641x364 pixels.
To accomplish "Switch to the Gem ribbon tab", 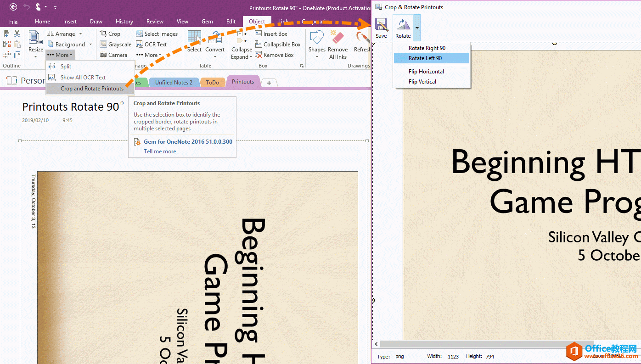I will [207, 22].
